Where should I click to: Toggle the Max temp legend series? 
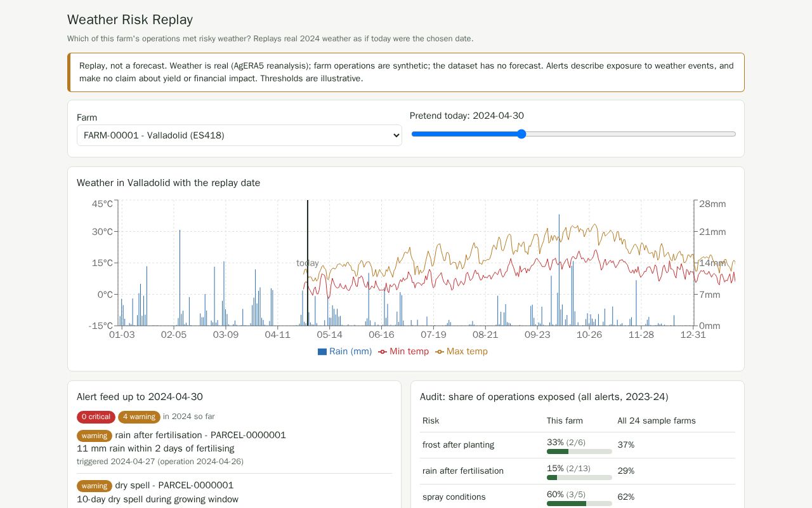(x=461, y=352)
